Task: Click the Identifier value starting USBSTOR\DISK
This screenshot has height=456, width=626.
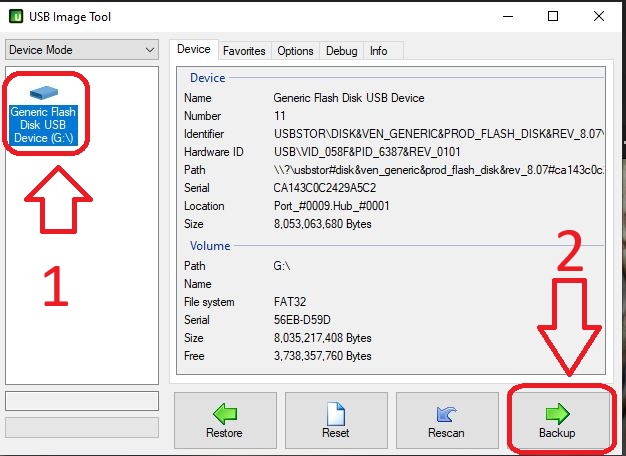Action: coord(438,134)
